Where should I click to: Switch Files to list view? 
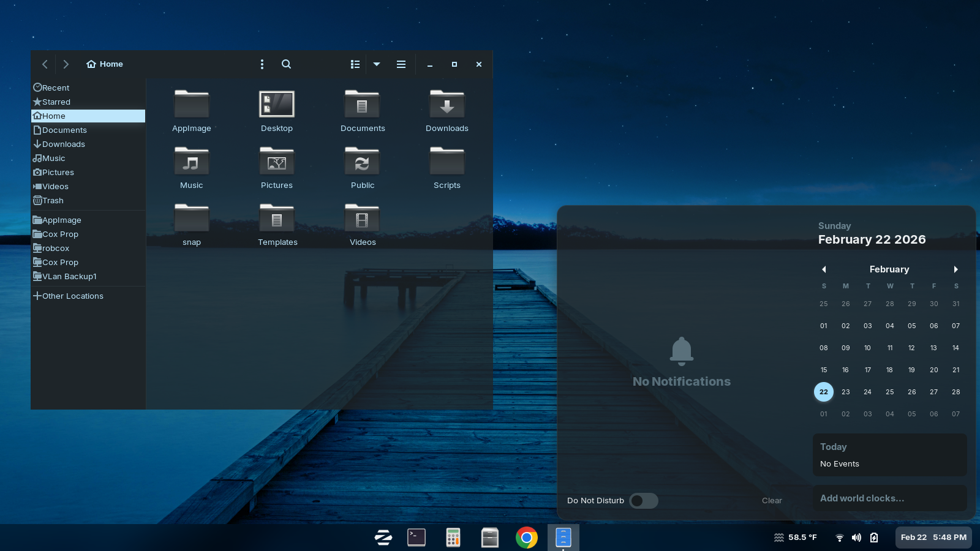[355, 64]
